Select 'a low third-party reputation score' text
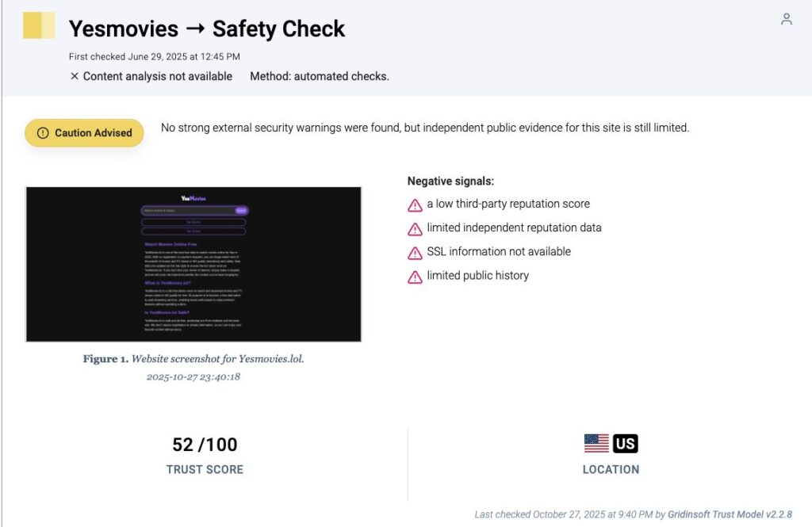Viewport: 812px width, 527px height. (x=508, y=204)
